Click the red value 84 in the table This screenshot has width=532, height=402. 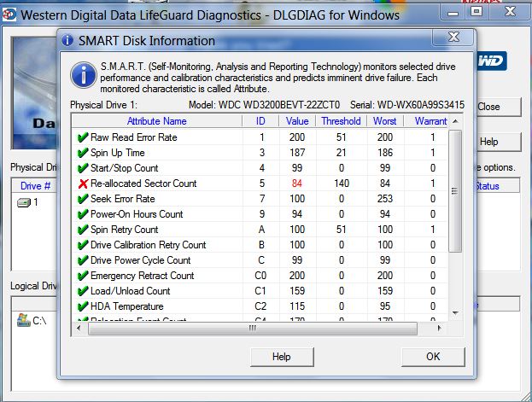297,184
